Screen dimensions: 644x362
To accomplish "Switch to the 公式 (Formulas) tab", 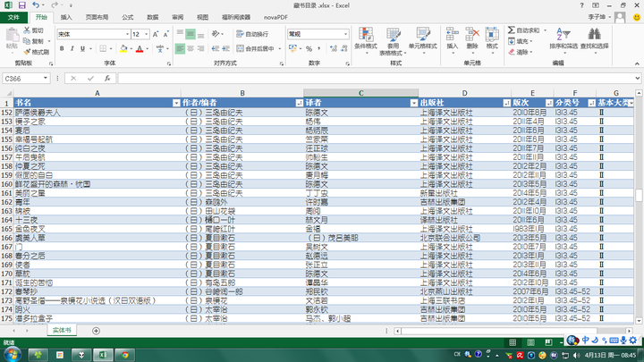I will [x=127, y=17].
